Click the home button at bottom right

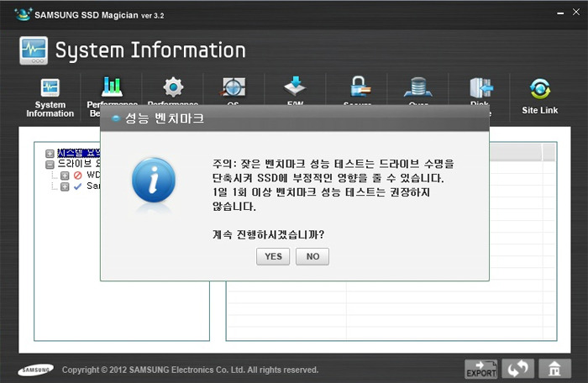554,369
